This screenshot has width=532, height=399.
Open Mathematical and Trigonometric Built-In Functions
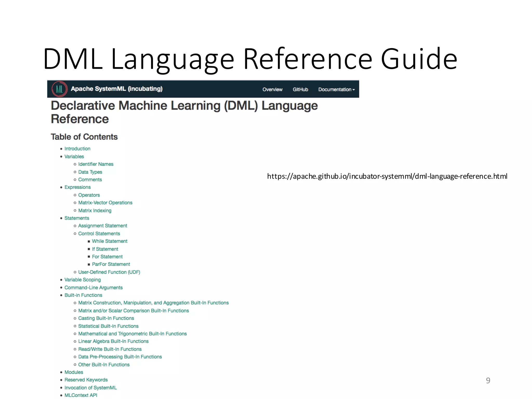132,334
